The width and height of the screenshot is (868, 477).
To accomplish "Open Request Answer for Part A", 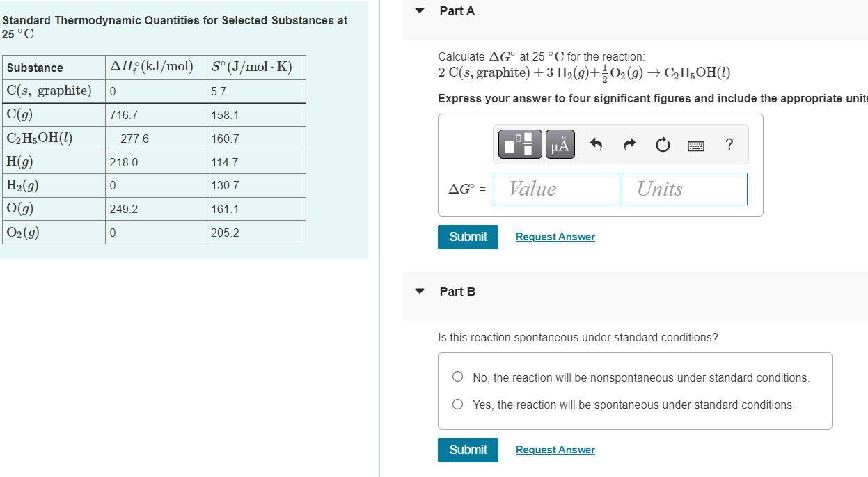I will click(555, 237).
